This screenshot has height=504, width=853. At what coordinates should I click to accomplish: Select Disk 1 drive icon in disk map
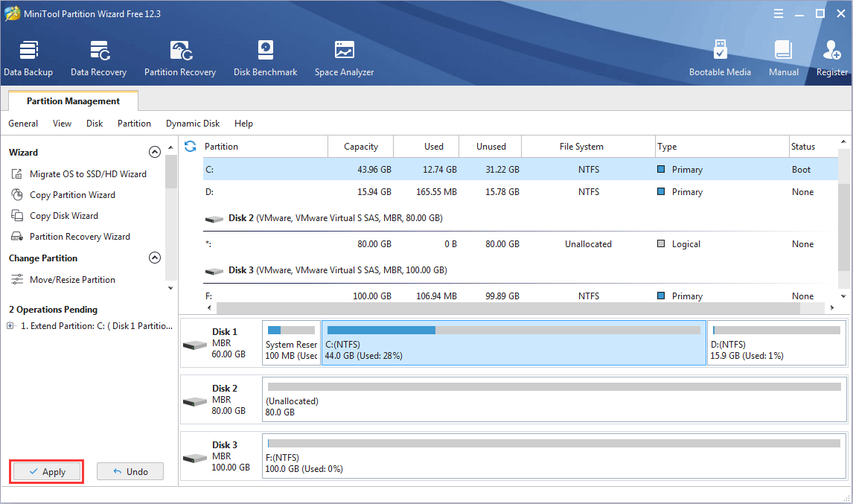coord(195,345)
